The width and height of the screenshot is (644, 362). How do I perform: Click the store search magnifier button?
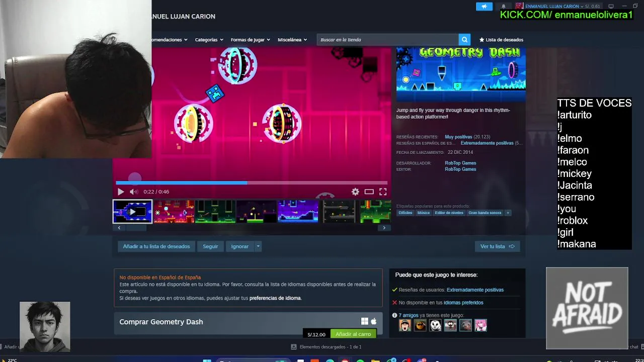(x=464, y=40)
